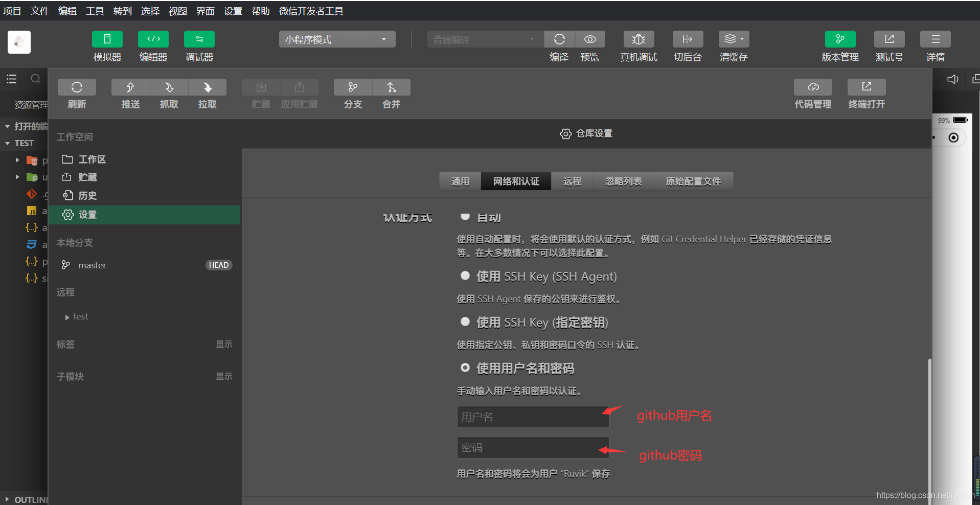Click the preview (预览) eye icon

click(590, 39)
